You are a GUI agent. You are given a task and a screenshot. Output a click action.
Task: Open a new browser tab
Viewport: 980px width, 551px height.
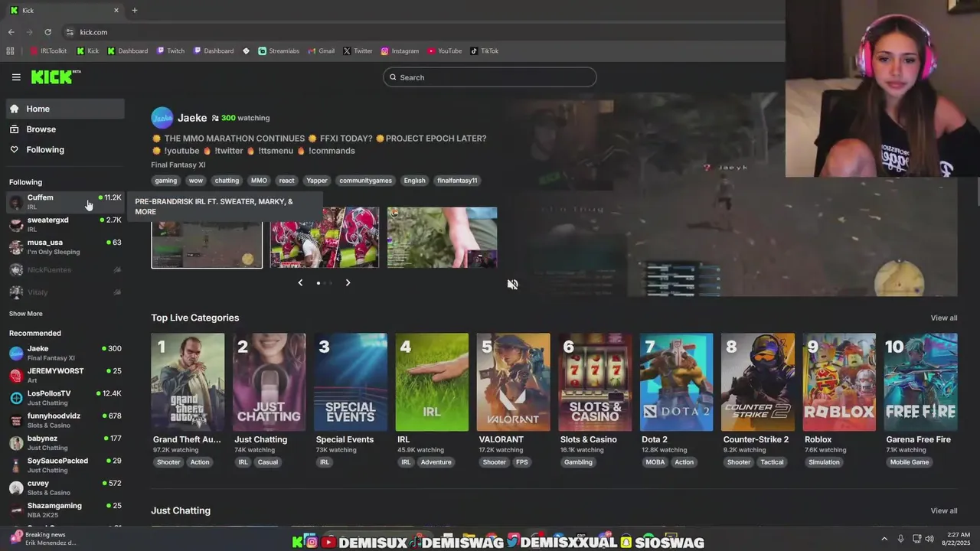pyautogui.click(x=135, y=10)
